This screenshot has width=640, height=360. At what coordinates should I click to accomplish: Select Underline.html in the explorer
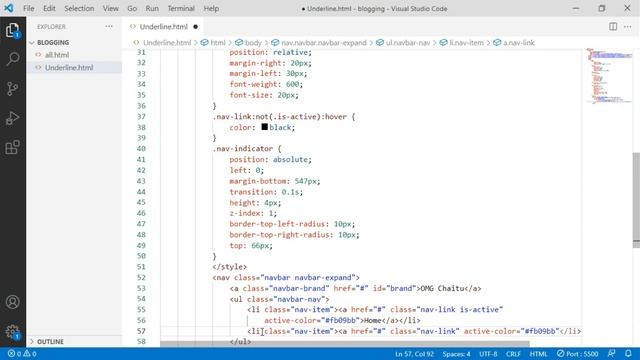(69, 68)
